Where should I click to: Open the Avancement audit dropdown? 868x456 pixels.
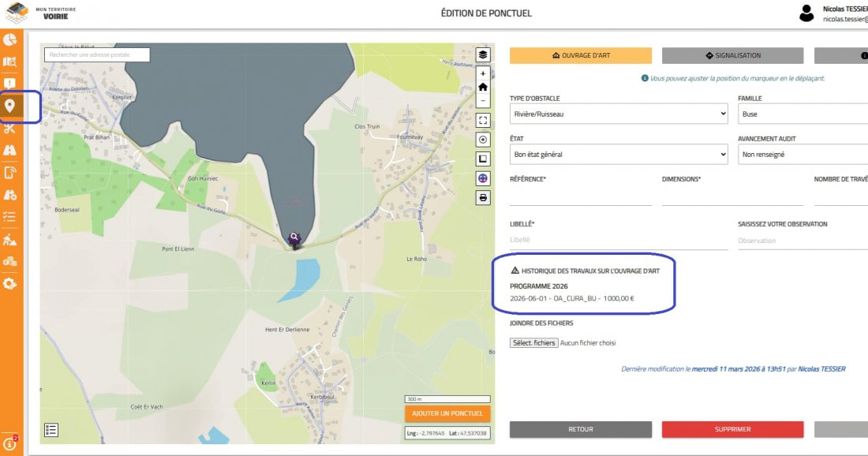click(x=801, y=155)
